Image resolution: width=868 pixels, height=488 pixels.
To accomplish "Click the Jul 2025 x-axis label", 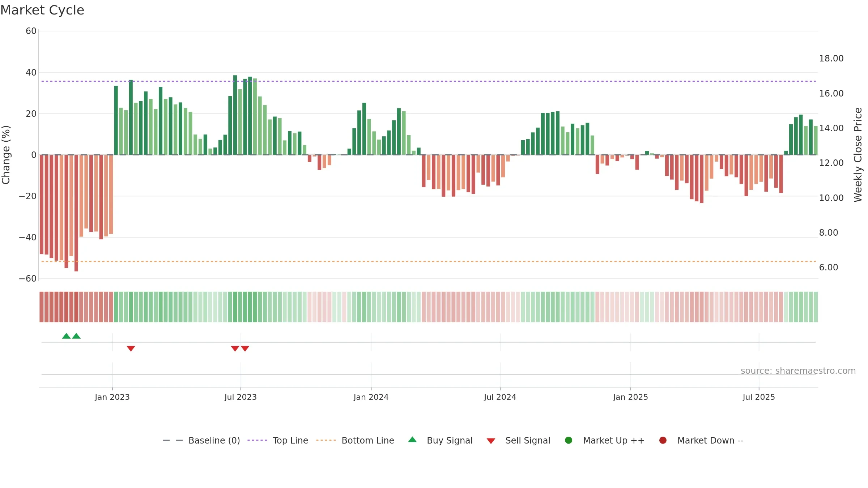I will tap(759, 397).
